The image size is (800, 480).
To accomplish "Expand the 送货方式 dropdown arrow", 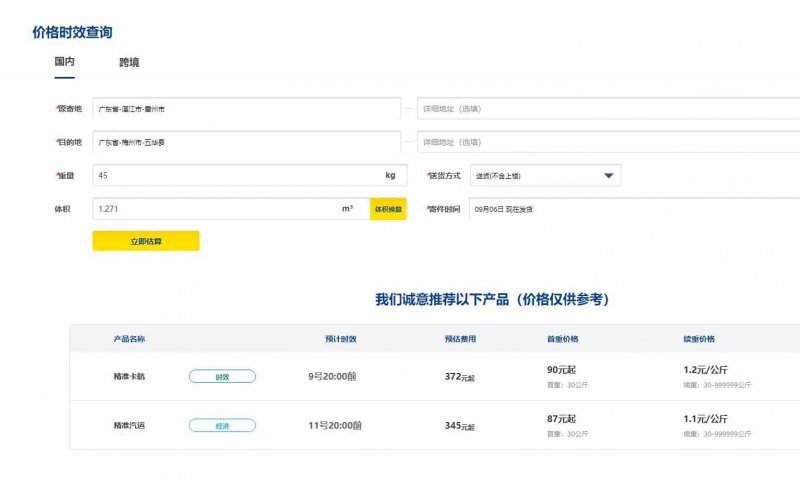I will (x=608, y=177).
